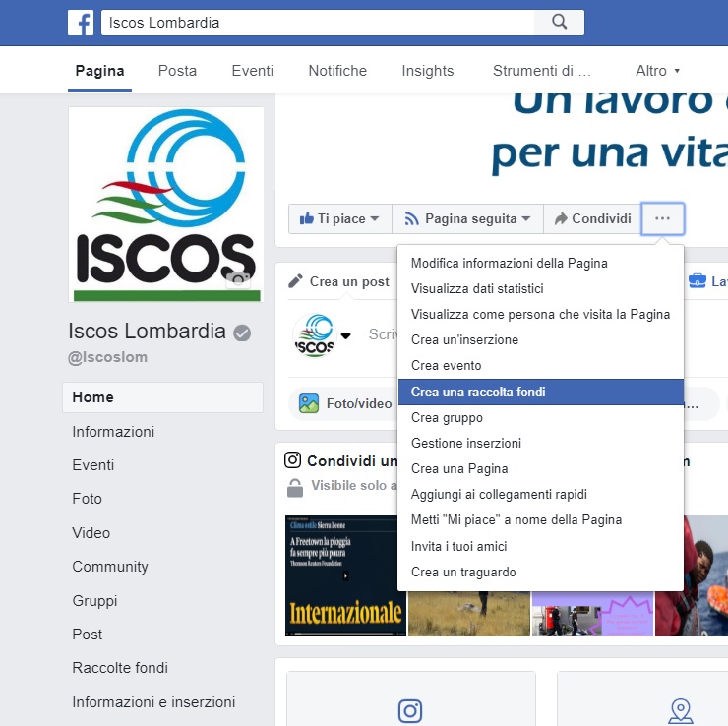This screenshot has width=728, height=726.
Task: Click the Foto/video picture icon
Action: 309,403
